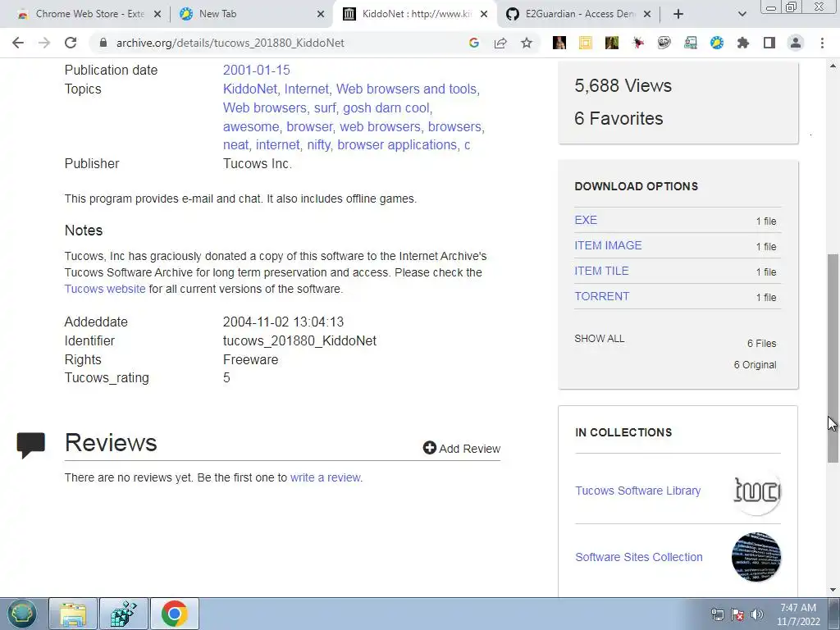
Task: Open Chrome three-dot menu
Action: pos(822,43)
